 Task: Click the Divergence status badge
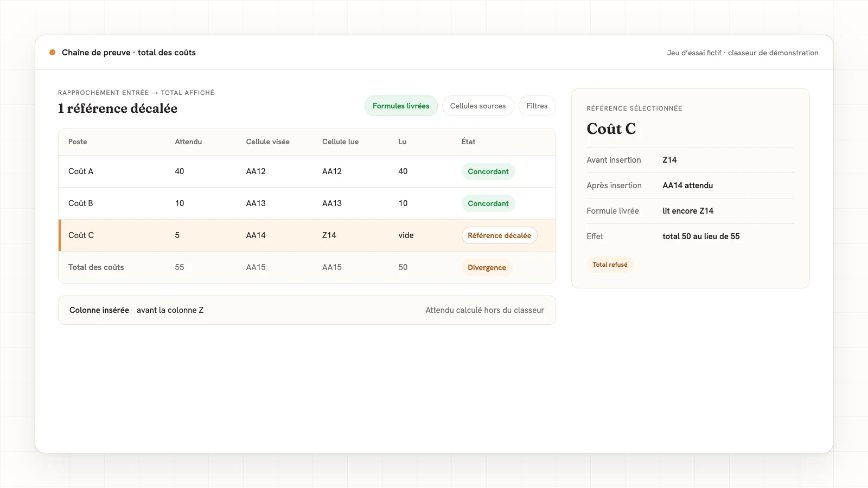[x=487, y=267]
